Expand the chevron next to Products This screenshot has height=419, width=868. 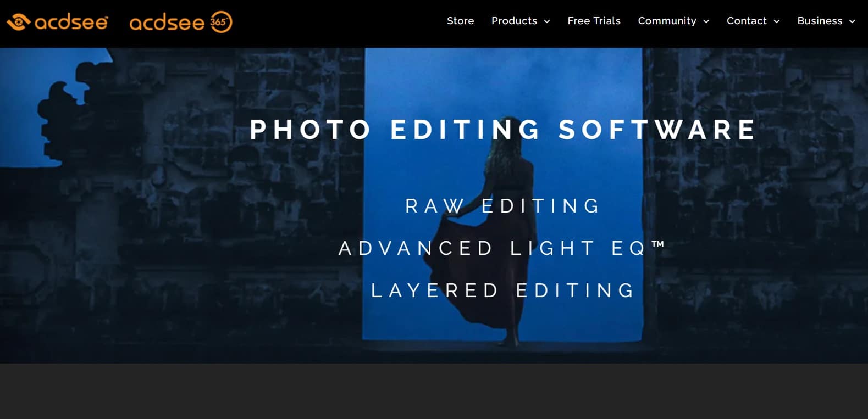tap(547, 21)
